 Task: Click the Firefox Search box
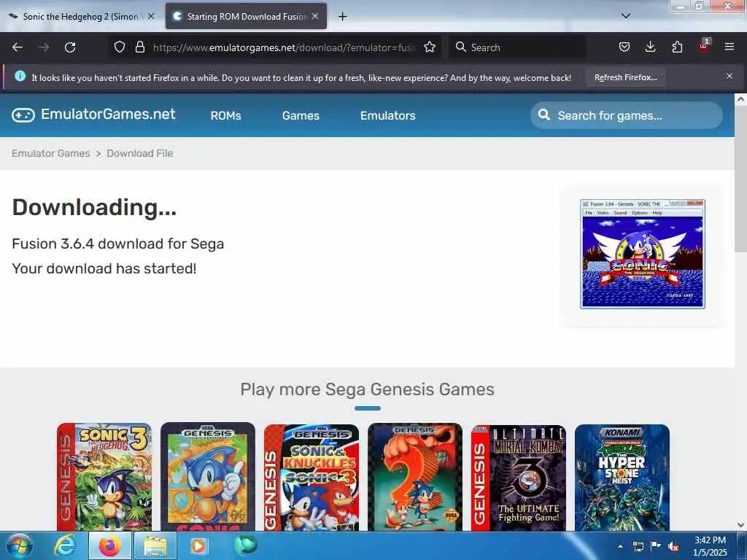[517, 47]
